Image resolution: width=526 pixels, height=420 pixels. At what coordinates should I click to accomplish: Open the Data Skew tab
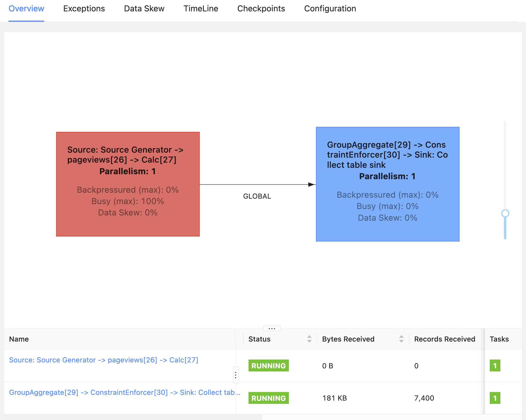point(144,9)
